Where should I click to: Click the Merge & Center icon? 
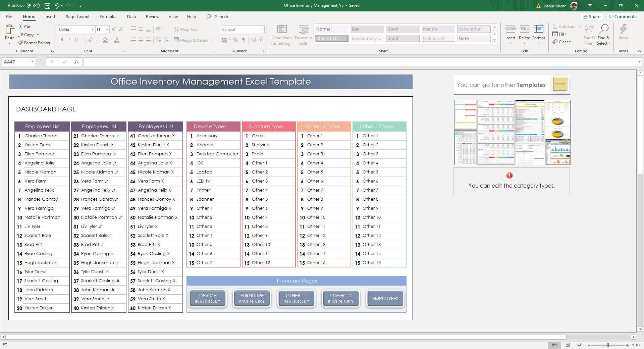click(177, 40)
